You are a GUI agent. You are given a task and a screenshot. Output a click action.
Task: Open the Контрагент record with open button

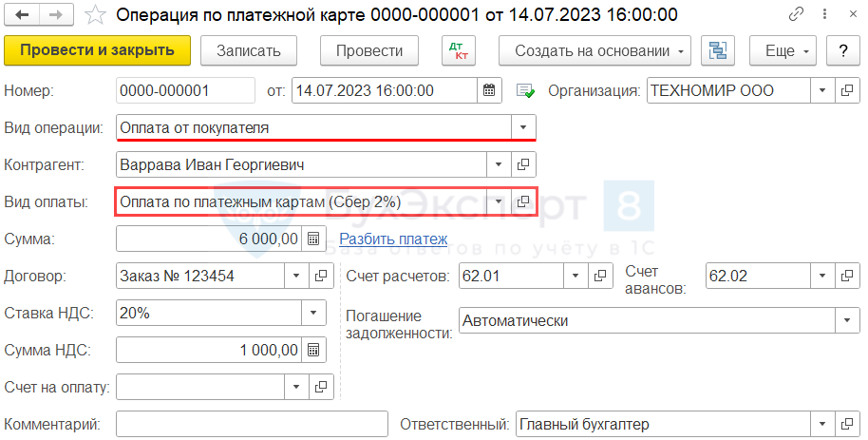coord(522,165)
